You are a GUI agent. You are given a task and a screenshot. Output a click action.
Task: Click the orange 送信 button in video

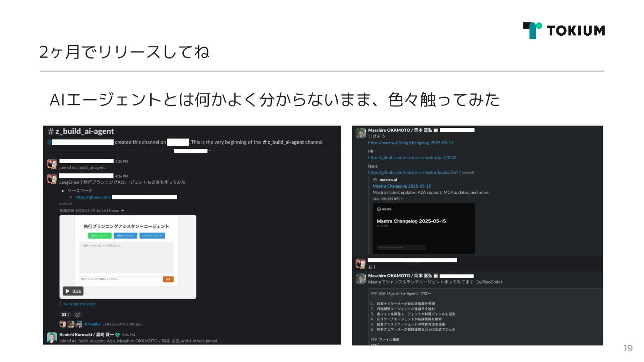[x=168, y=279]
